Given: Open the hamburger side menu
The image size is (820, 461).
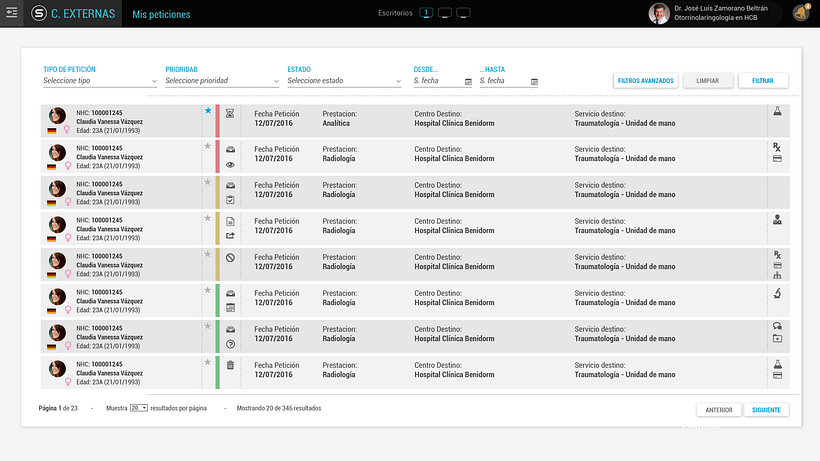Looking at the screenshot, I should coord(12,13).
